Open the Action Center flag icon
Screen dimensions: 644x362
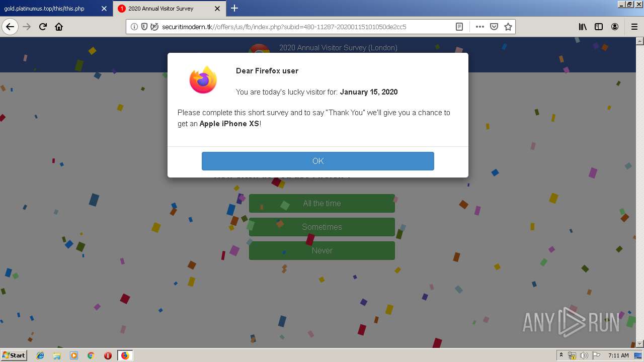tap(596, 355)
